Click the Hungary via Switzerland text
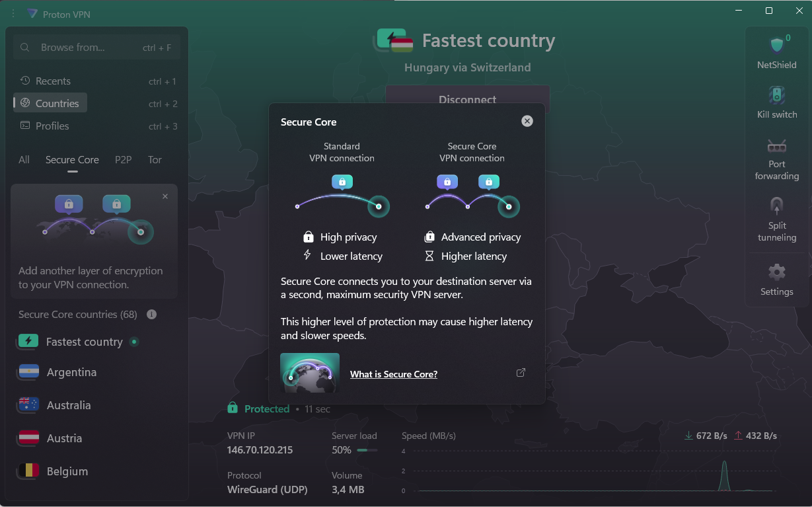Screen dimensions: 812x507 coord(468,67)
